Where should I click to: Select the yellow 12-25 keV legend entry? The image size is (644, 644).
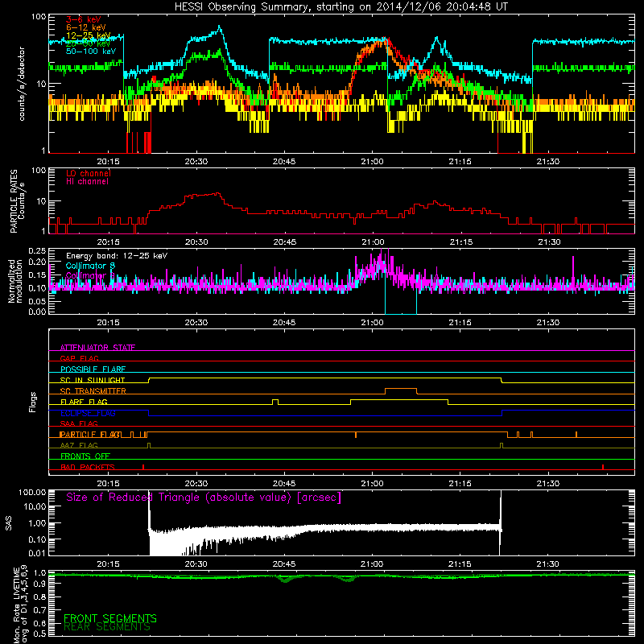point(89,35)
